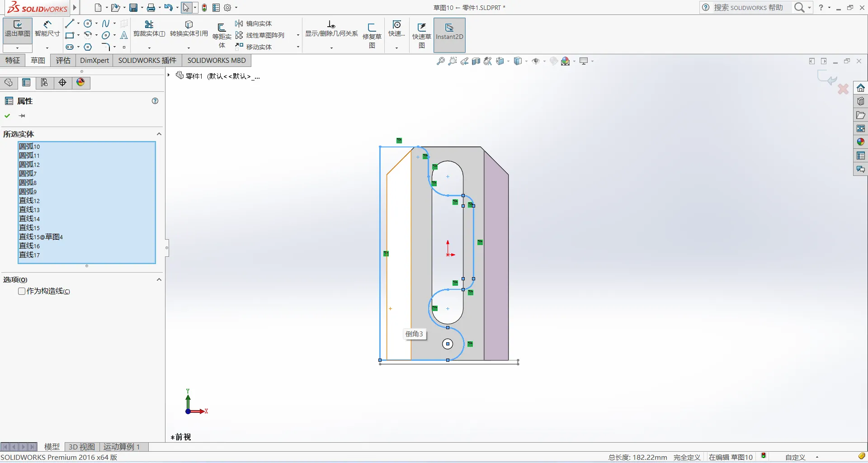
Task: Activate the Spline sketch tool
Action: [x=106, y=24]
